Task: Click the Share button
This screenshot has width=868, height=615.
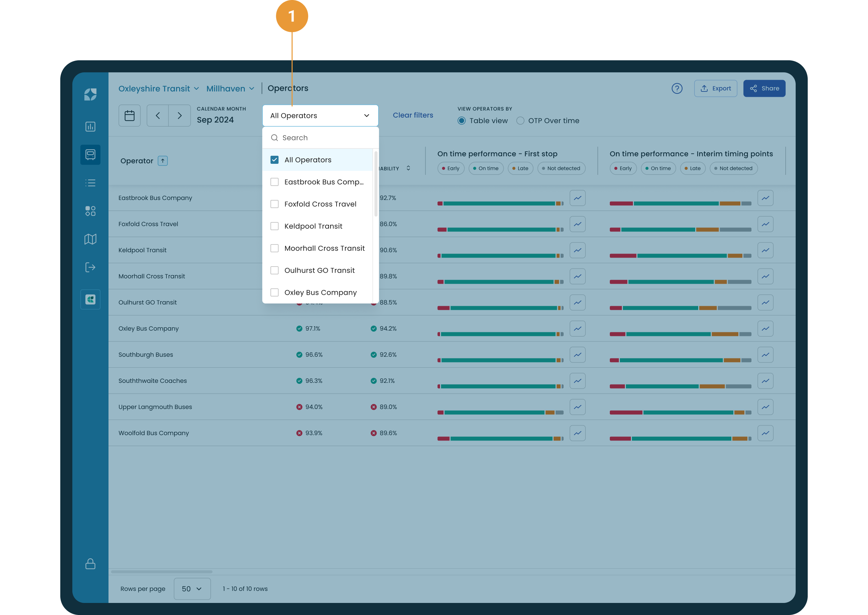Action: [x=764, y=89]
